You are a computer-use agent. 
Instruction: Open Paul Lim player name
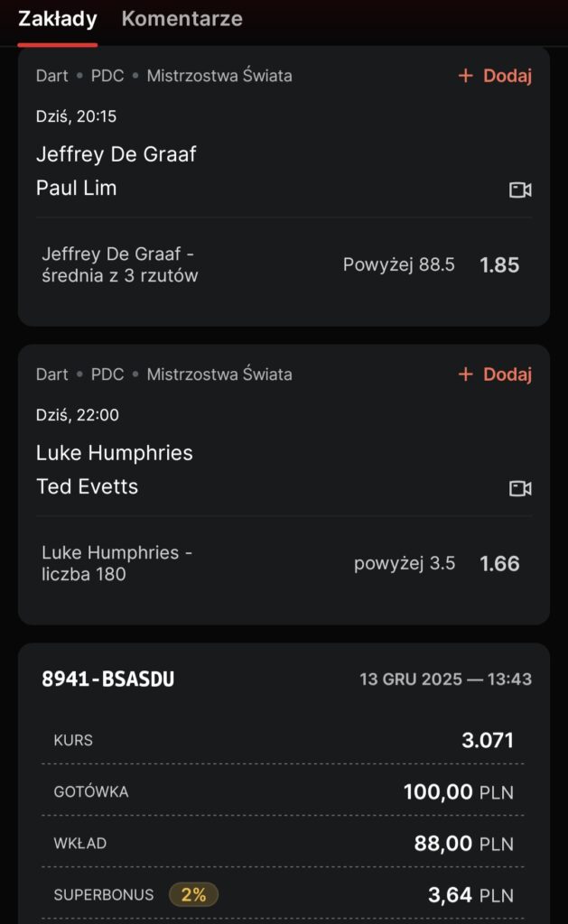[x=77, y=189]
